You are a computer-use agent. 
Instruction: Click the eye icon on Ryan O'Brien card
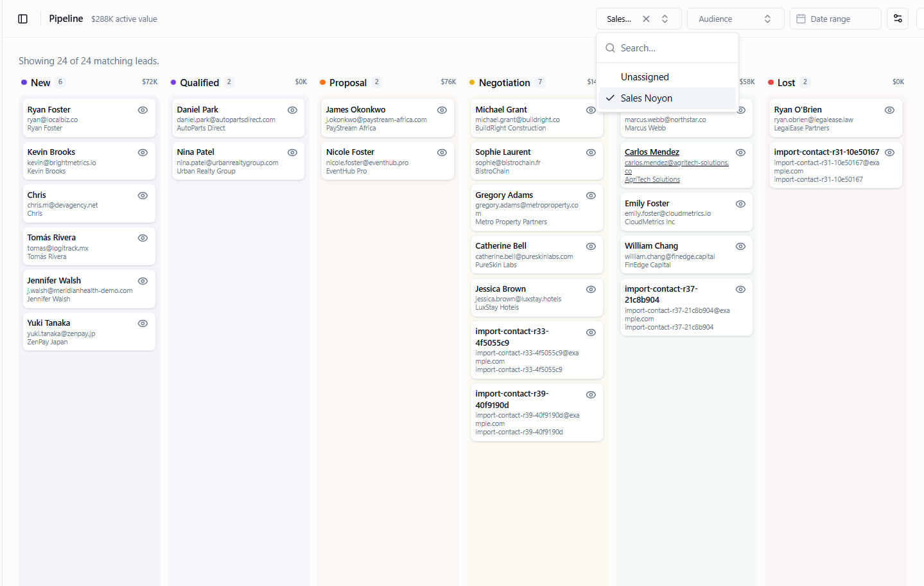(x=889, y=111)
